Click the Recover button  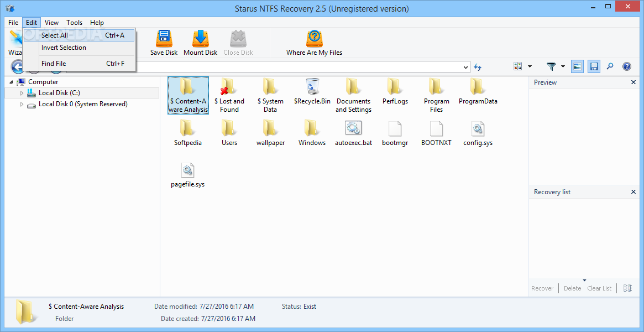542,288
